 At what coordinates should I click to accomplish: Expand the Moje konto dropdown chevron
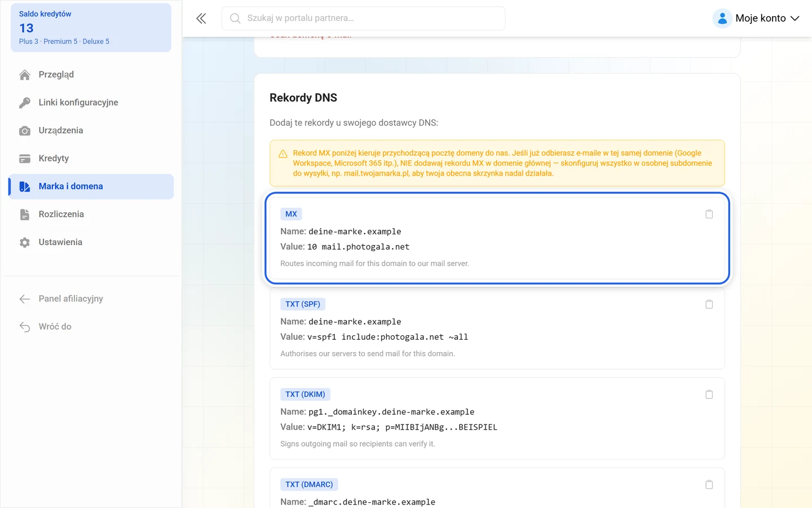click(x=795, y=19)
